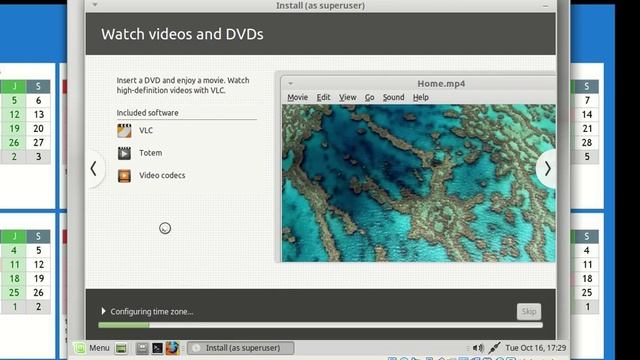The image size is (640, 360).
Task: Launch the terminal from the taskbar
Action: [157, 348]
